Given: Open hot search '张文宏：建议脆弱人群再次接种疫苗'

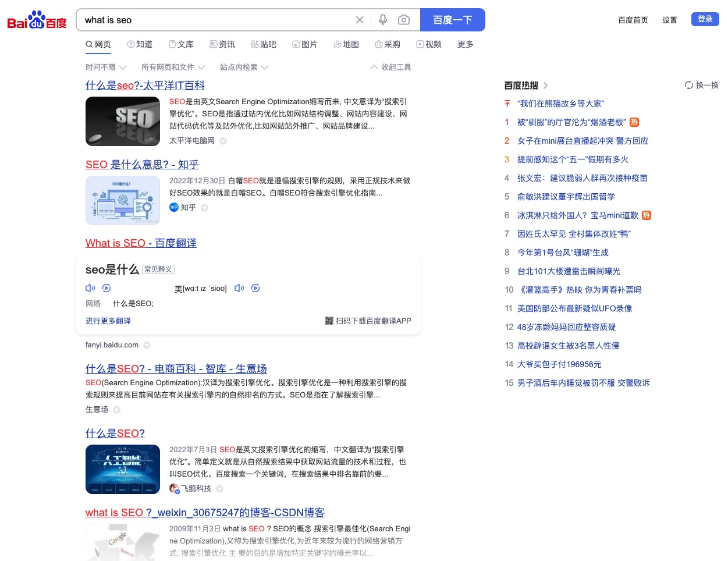Looking at the screenshot, I should click(583, 178).
